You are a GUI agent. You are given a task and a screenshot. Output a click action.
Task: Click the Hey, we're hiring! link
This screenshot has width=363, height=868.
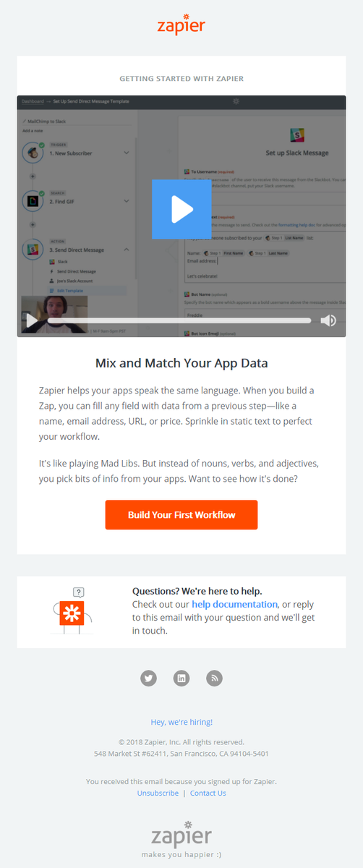(181, 722)
